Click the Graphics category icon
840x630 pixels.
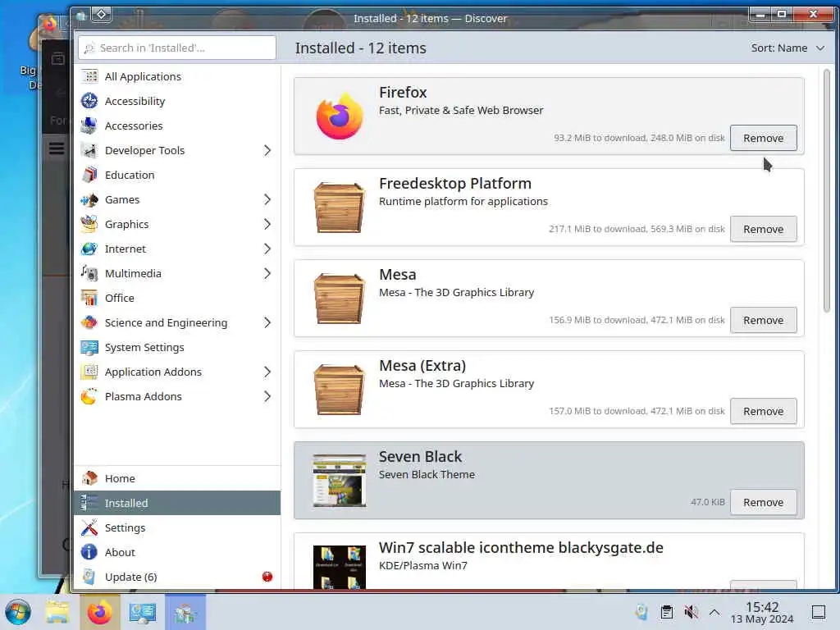click(89, 225)
